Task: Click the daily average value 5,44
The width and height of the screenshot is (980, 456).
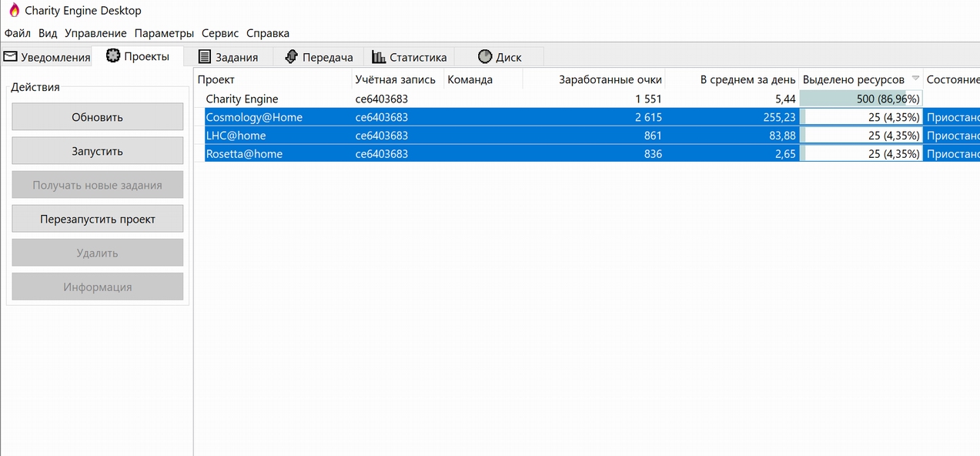Action: 784,99
